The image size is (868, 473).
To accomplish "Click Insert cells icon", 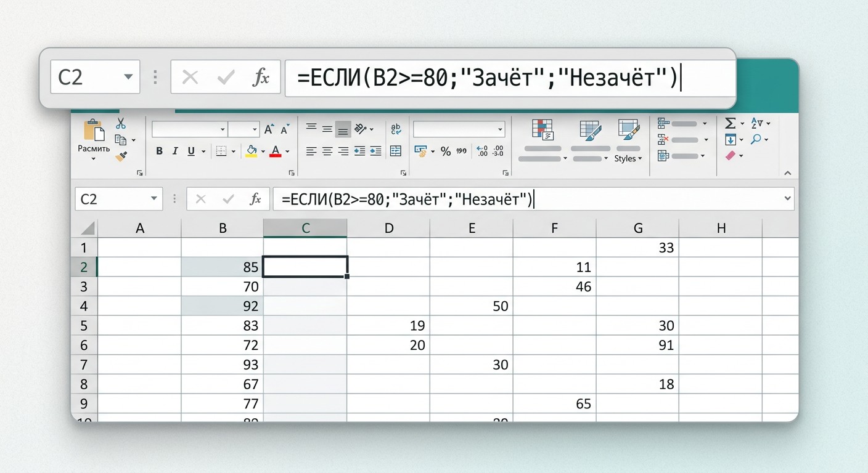I will tap(663, 123).
